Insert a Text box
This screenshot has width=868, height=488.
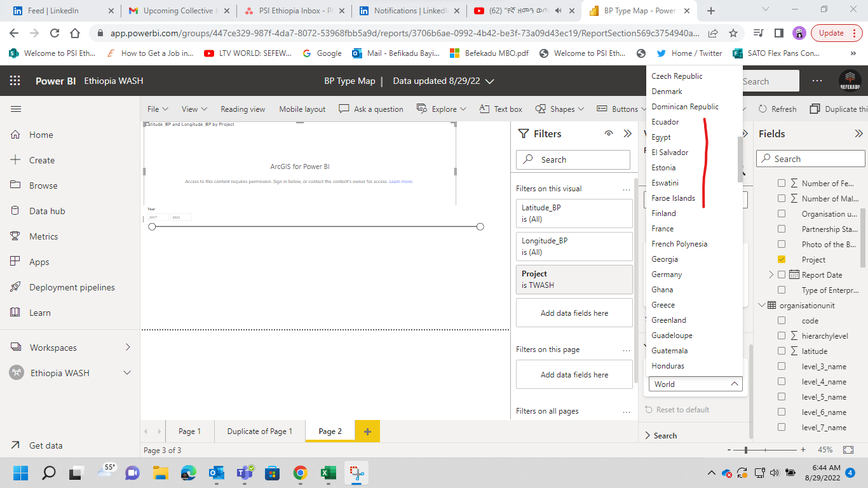click(501, 109)
